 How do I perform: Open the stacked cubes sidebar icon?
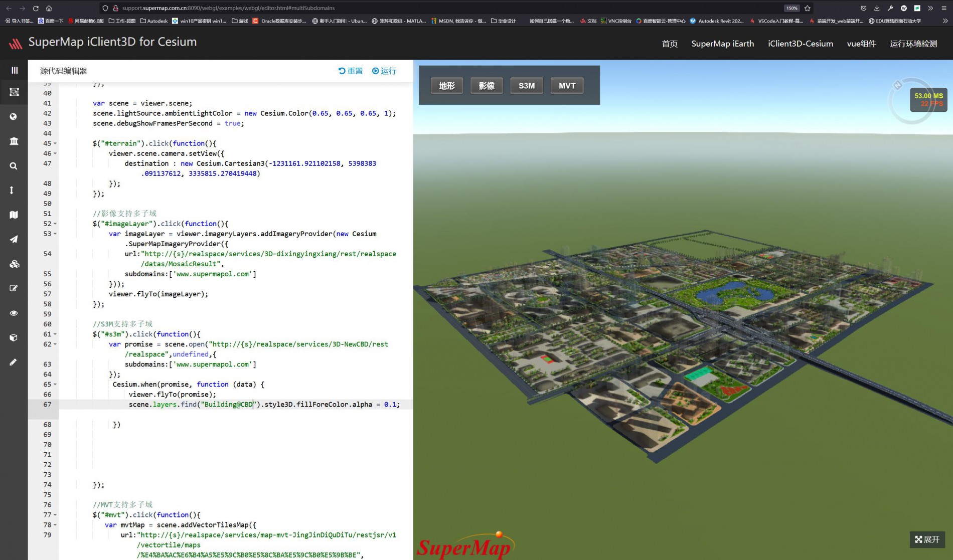tap(14, 264)
